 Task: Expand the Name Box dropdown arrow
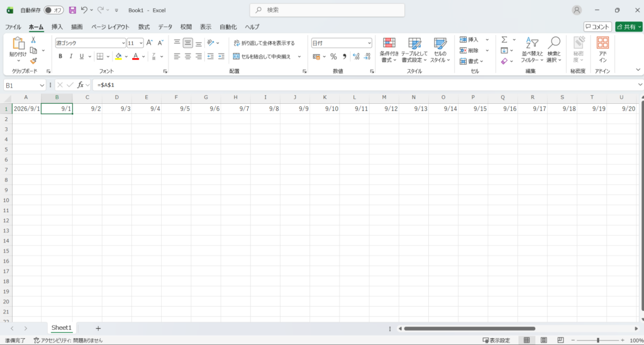[42, 85]
